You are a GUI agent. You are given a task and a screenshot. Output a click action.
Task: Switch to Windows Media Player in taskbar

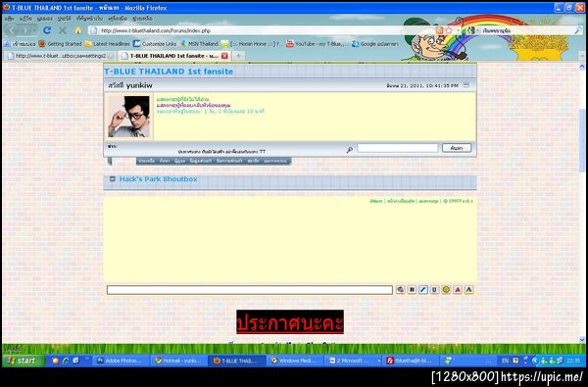pyautogui.click(x=295, y=361)
